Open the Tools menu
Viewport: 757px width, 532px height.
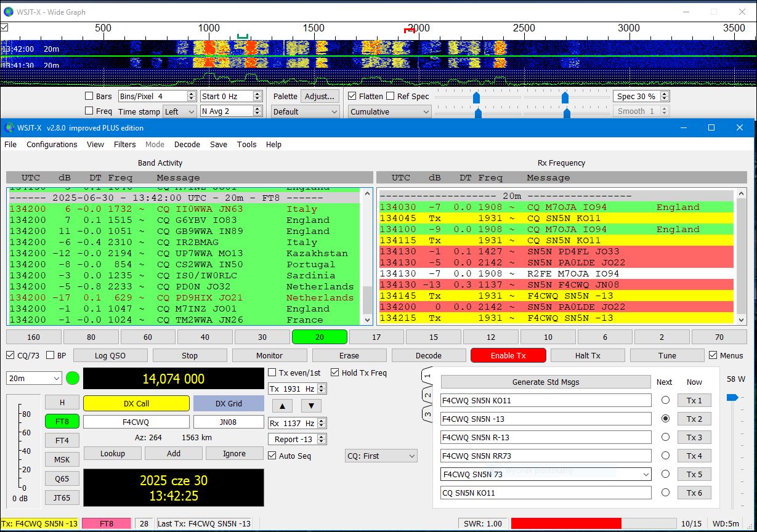[246, 144]
